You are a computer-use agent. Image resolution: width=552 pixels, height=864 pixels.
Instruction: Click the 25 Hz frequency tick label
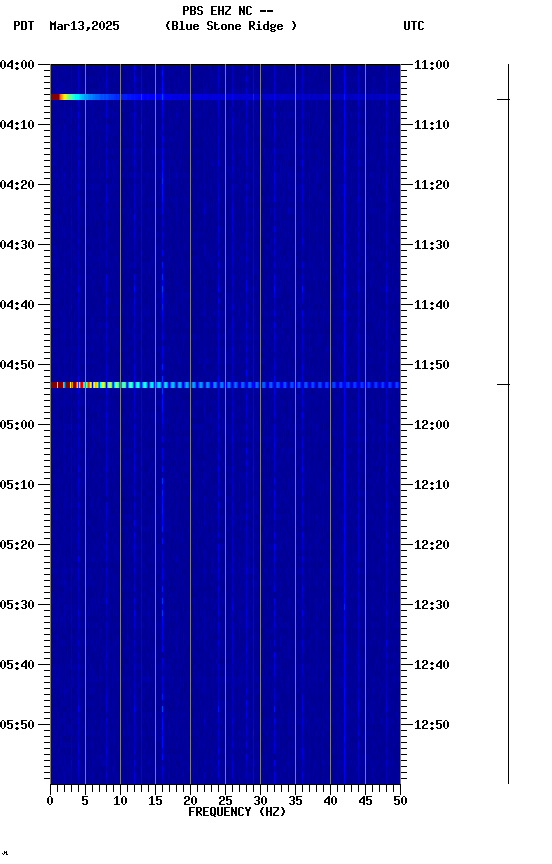[225, 801]
